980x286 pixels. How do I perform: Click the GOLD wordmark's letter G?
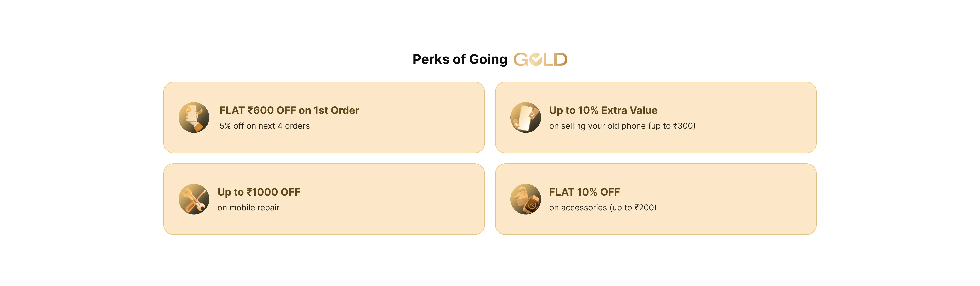pyautogui.click(x=521, y=60)
